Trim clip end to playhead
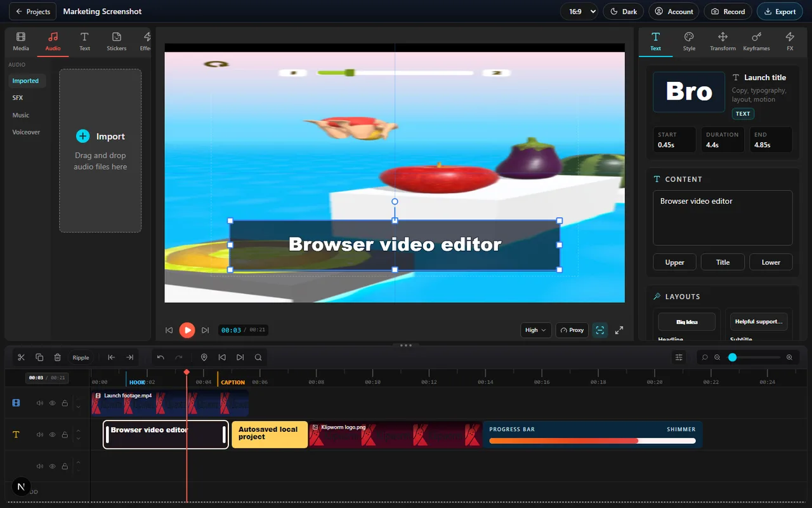The image size is (812, 508). [129, 358]
